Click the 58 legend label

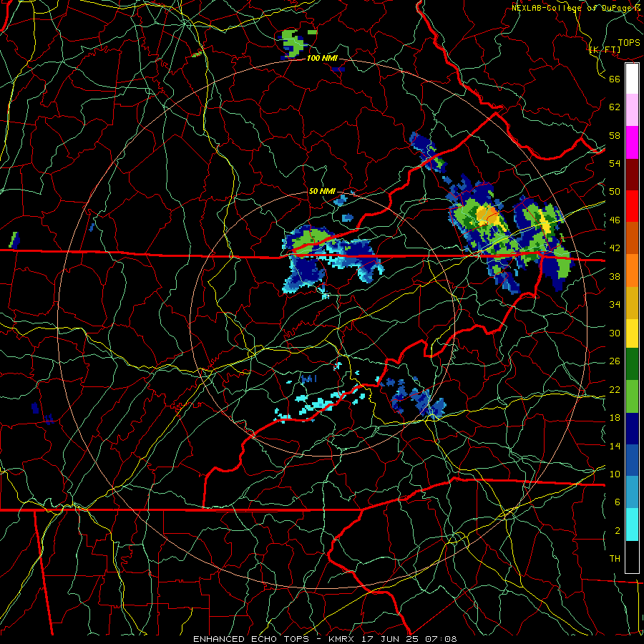[x=615, y=135]
